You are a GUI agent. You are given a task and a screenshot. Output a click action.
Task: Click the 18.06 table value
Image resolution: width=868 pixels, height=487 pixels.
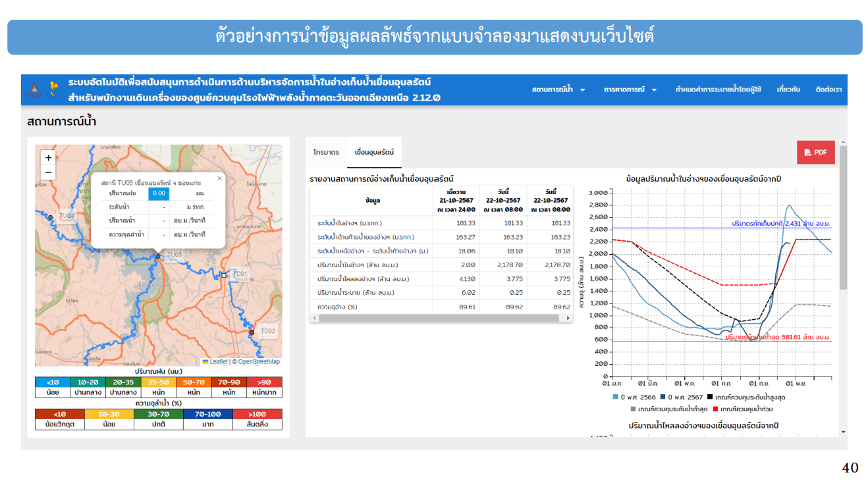pos(468,251)
